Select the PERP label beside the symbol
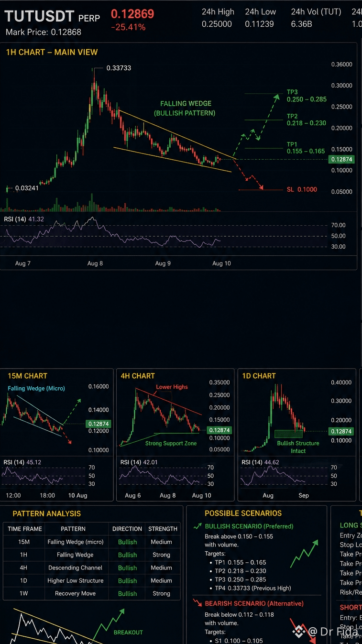The height and width of the screenshot is (644, 362). [x=89, y=18]
